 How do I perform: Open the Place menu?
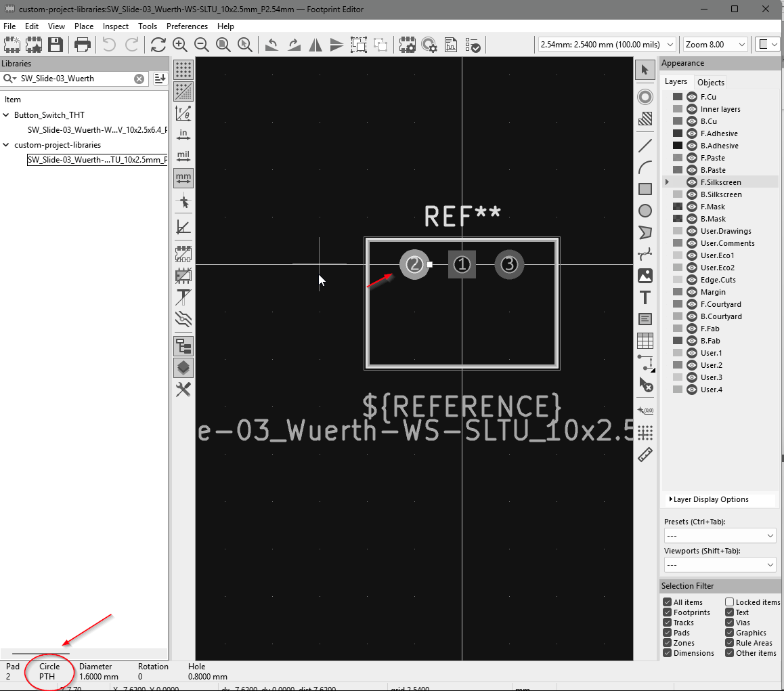point(84,26)
